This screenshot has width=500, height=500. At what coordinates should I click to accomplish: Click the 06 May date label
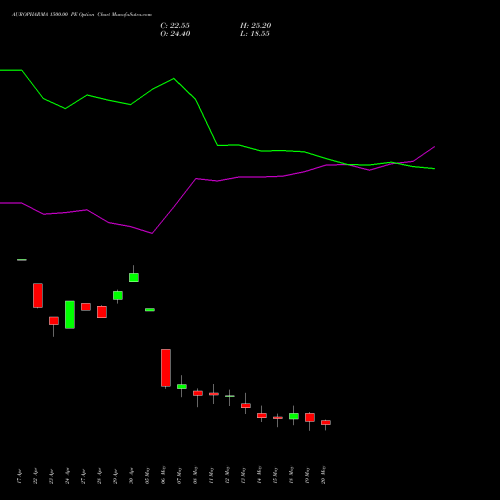click(164, 476)
